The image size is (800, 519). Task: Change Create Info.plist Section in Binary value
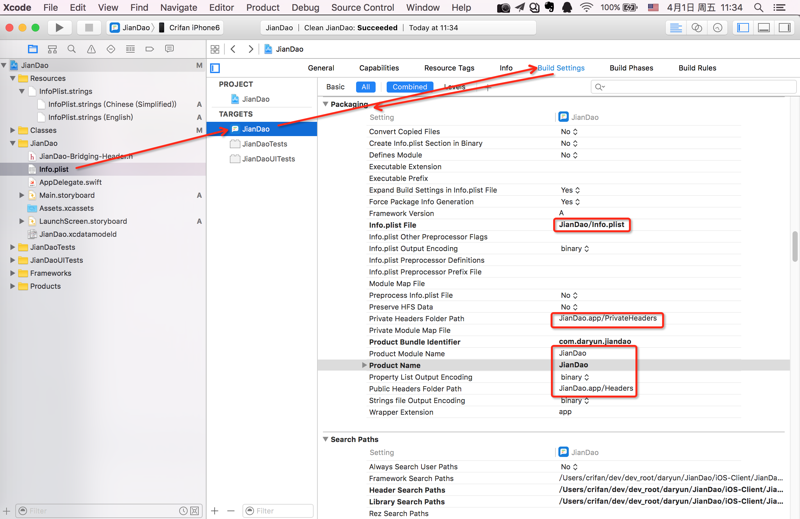point(569,143)
